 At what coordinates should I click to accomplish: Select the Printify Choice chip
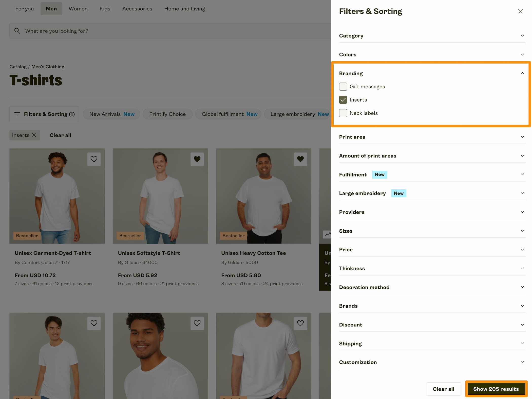167,114
